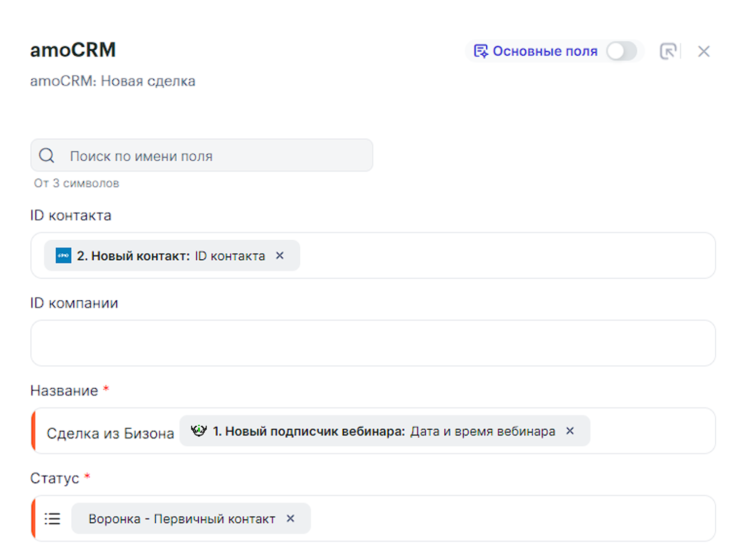Remove the Первичный контакт status value

coord(290,518)
